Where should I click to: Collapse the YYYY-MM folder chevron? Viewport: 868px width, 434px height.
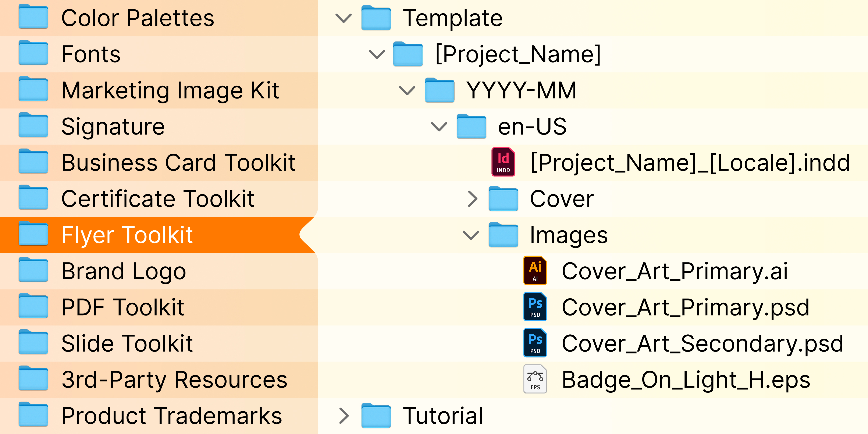[407, 91]
